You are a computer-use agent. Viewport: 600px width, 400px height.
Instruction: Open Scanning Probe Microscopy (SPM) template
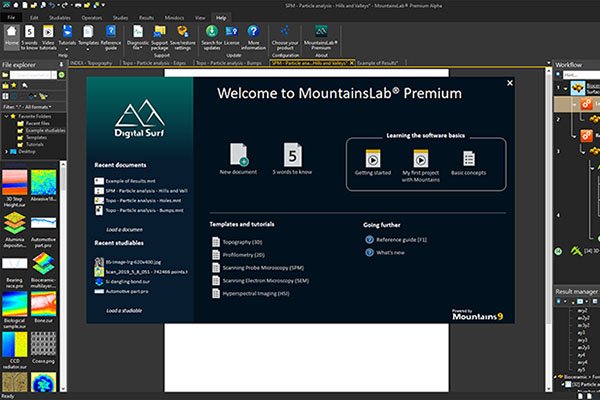pos(258,268)
